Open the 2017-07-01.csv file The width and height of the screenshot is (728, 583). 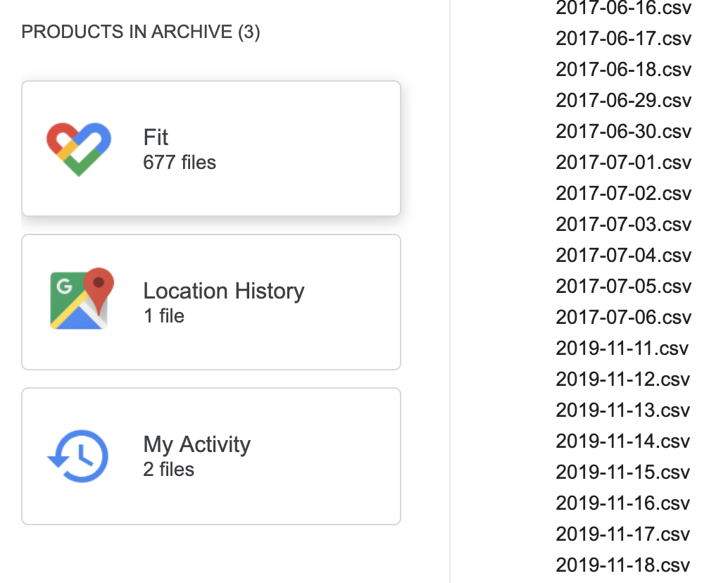[623, 162]
